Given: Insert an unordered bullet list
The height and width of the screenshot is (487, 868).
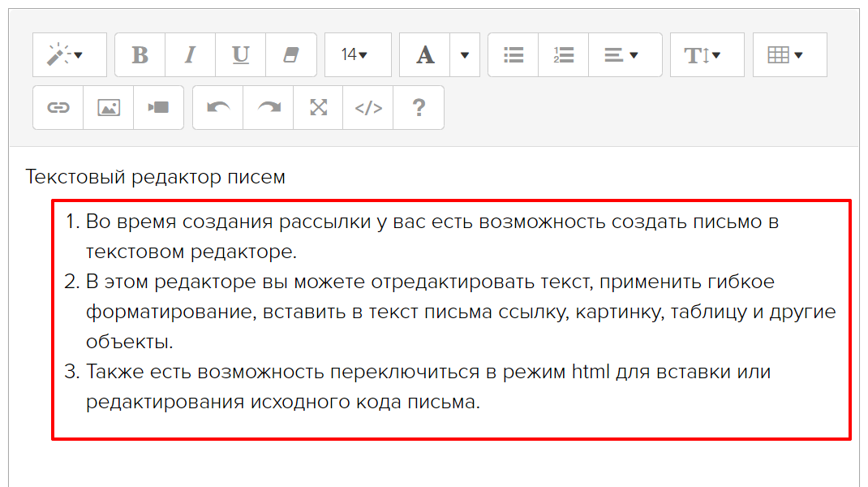Looking at the screenshot, I should pyautogui.click(x=513, y=55).
